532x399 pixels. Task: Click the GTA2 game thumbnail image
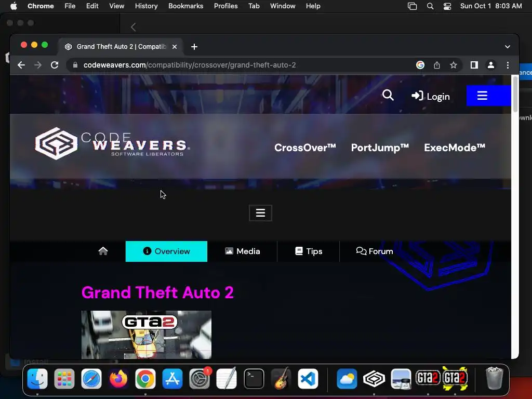[x=146, y=335]
